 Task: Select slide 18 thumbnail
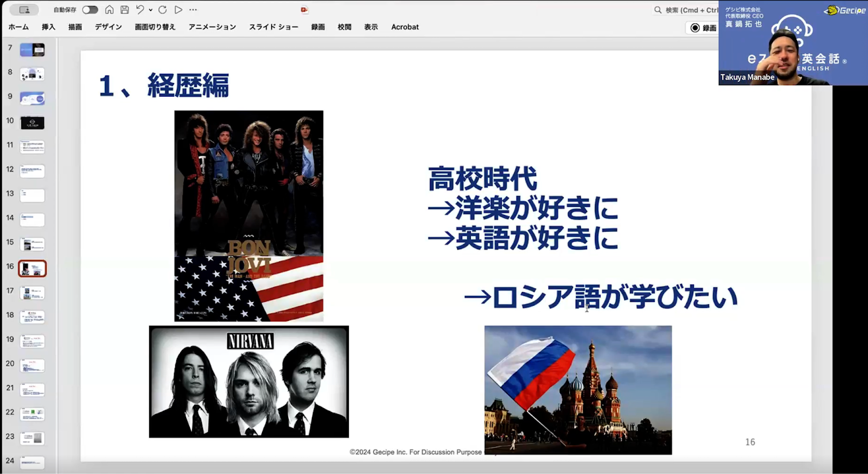tap(33, 317)
